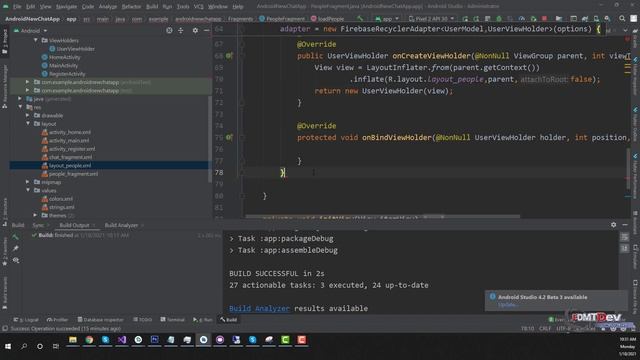Click the taskbar search icon
Viewport: 640px width, 360px height.
coord(24,347)
